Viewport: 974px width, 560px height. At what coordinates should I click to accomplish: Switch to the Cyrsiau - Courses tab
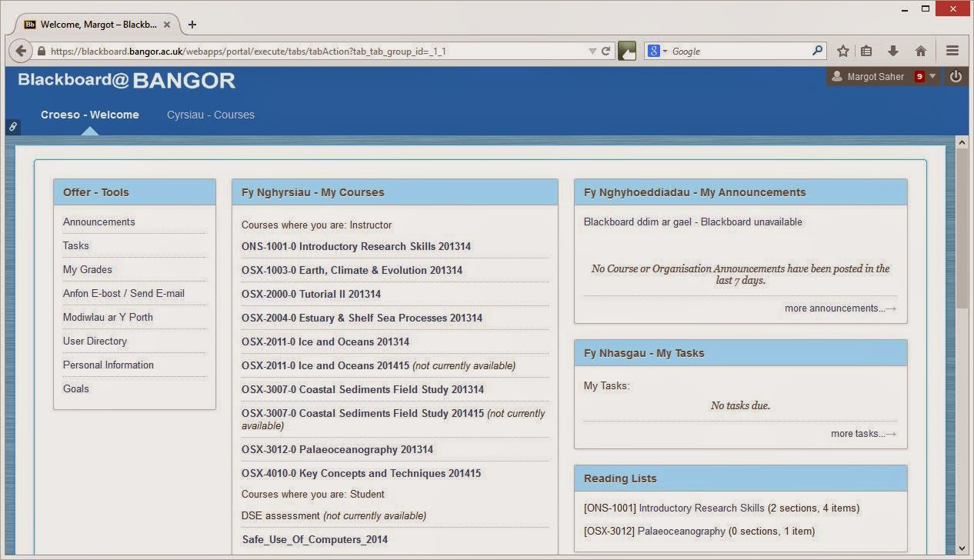(x=211, y=115)
